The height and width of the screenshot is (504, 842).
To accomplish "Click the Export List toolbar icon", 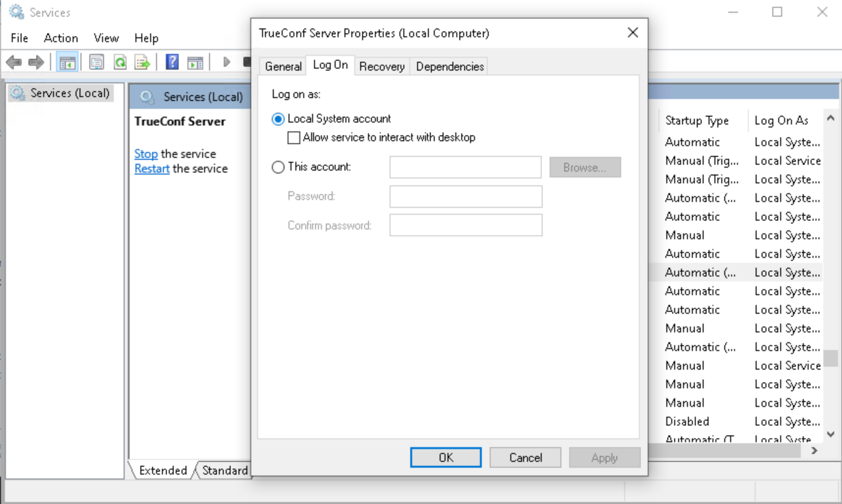I will (x=142, y=62).
